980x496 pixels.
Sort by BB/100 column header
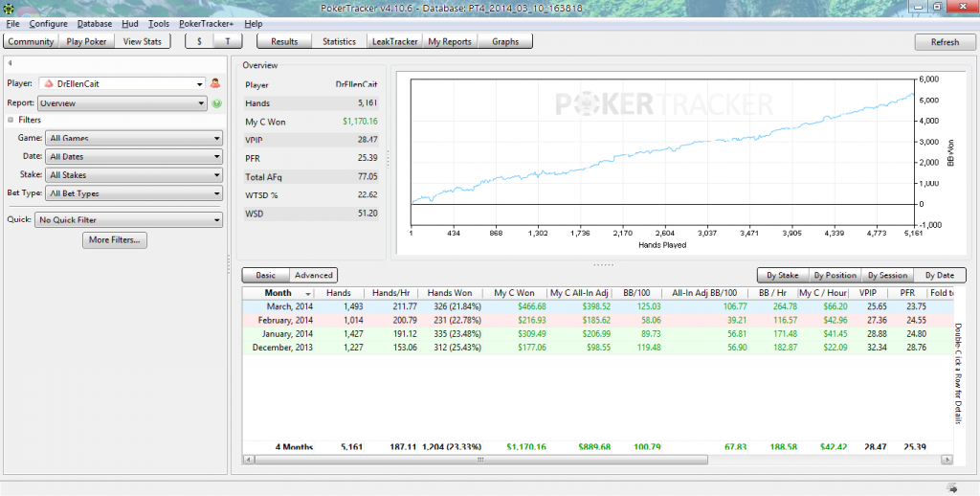point(636,293)
